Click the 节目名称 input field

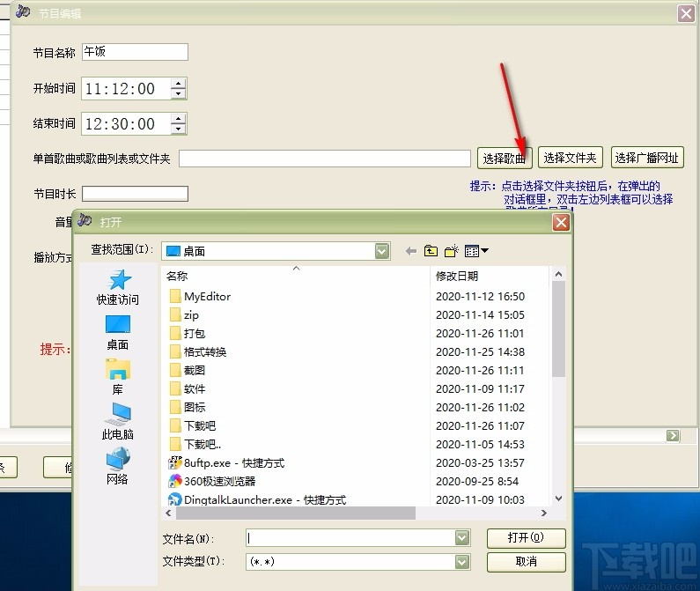[x=135, y=52]
